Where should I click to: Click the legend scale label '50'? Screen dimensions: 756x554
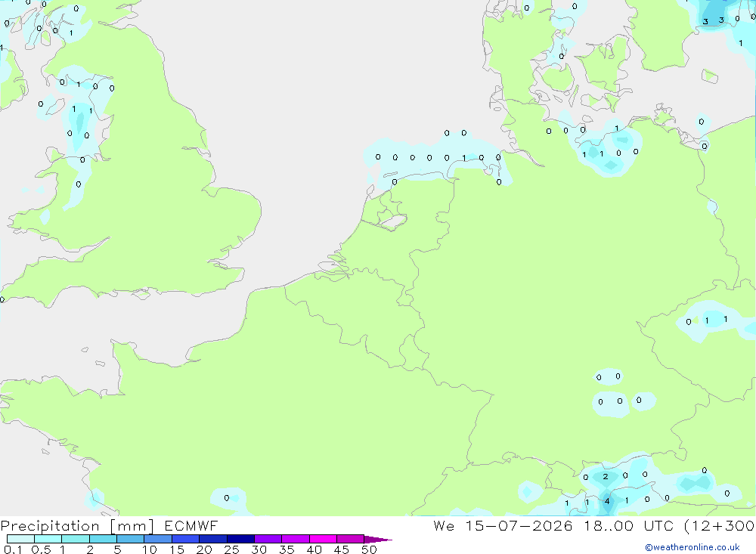(369, 549)
